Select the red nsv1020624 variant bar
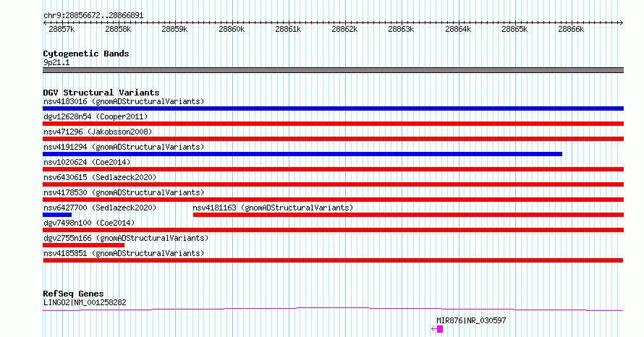 point(333,169)
